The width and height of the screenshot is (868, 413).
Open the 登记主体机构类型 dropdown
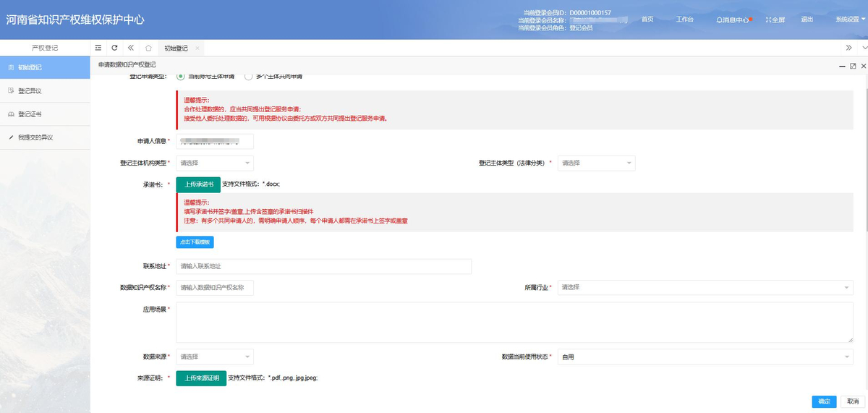coord(214,163)
